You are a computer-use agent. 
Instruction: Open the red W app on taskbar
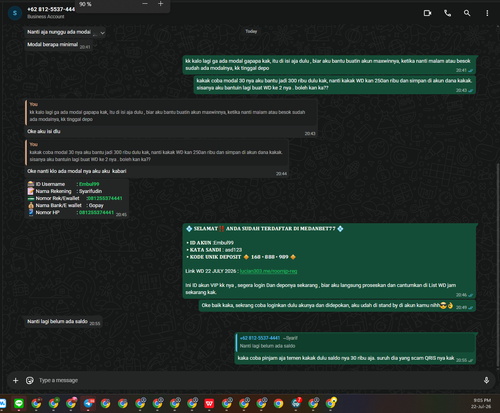click(209, 403)
